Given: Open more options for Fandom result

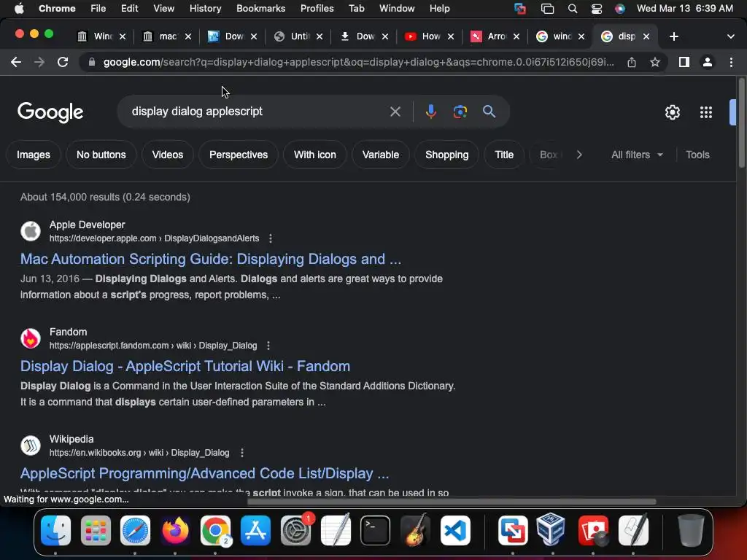Looking at the screenshot, I should tap(268, 346).
